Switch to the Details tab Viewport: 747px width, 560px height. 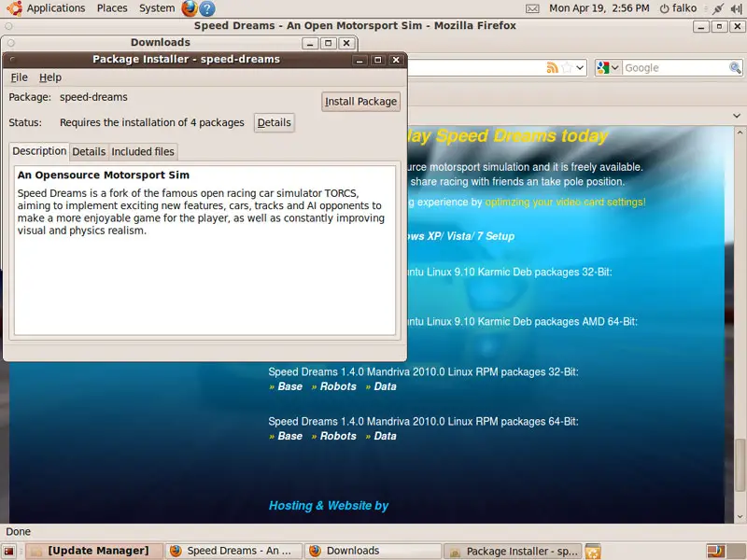[x=89, y=151]
